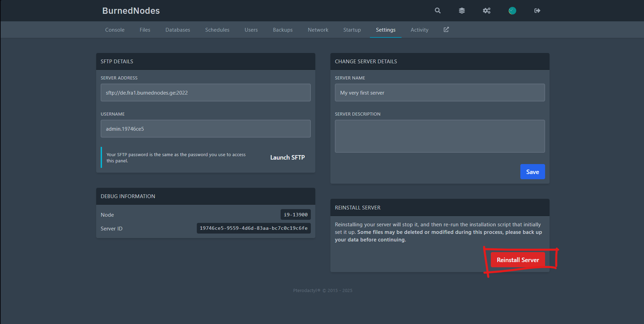Image resolution: width=644 pixels, height=324 pixels.
Task: Open the servers stack icon
Action: tap(462, 11)
